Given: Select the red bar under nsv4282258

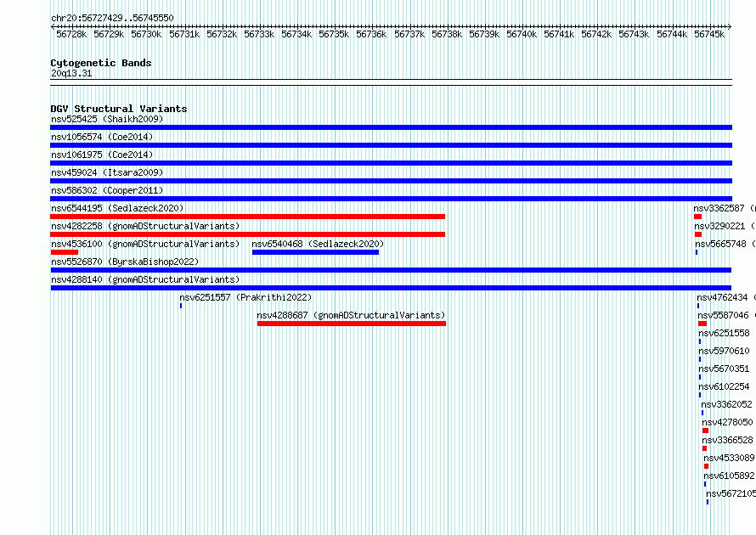Looking at the screenshot, I should 247,234.
